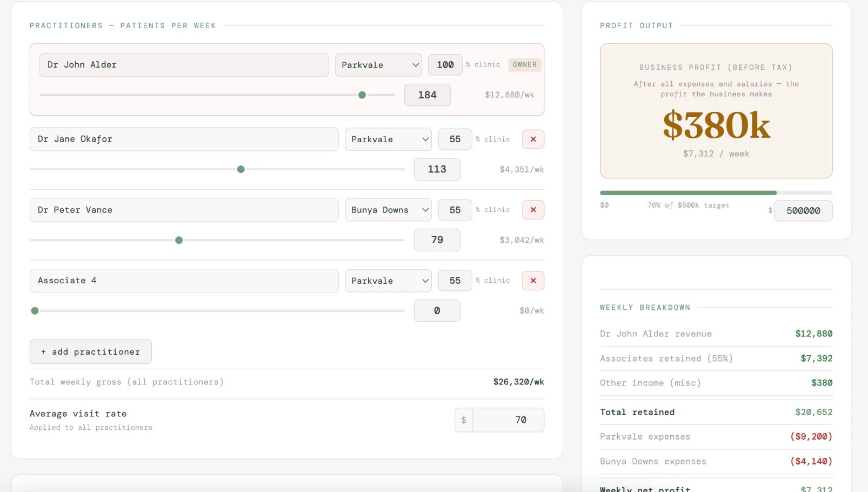Image resolution: width=868 pixels, height=492 pixels.
Task: Delete Associate 4 using the red X
Action: tap(533, 281)
